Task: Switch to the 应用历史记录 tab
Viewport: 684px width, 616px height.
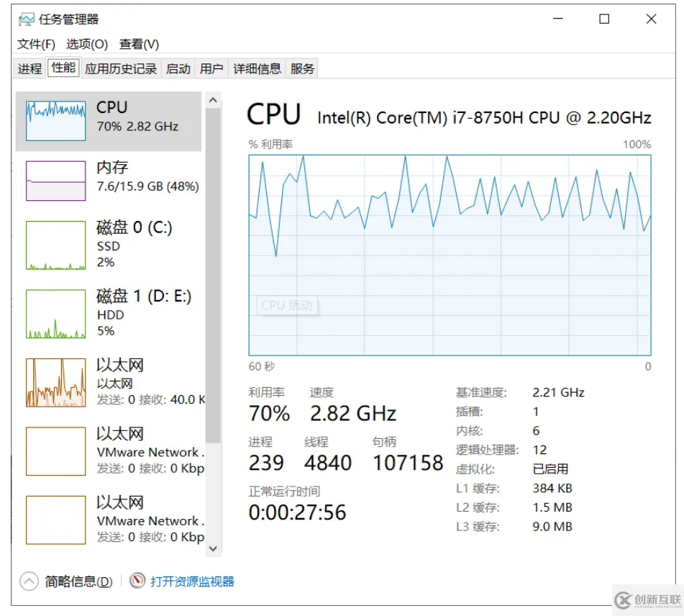Action: [120, 69]
